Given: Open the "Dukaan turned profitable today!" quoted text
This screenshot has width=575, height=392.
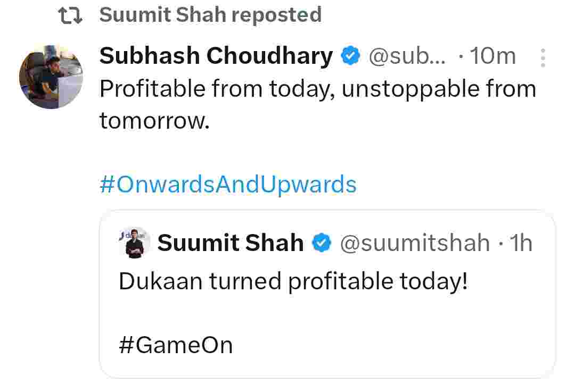Looking at the screenshot, I should pos(293,282).
